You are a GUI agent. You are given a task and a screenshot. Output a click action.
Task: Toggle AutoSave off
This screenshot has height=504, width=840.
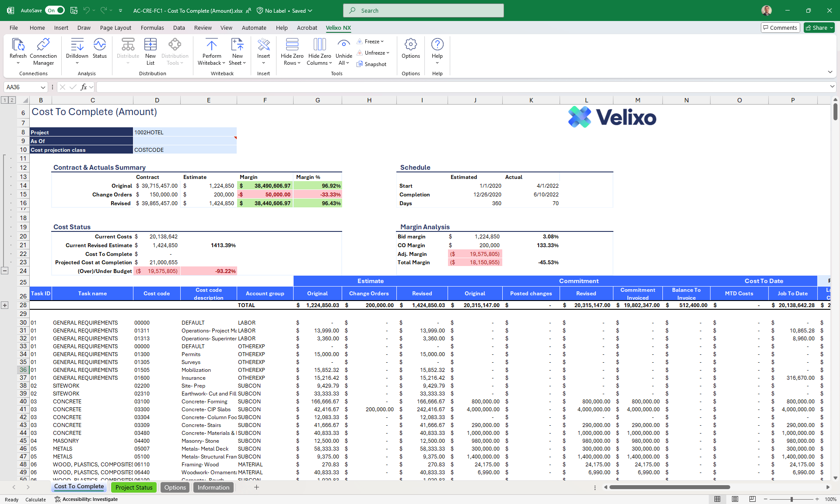tap(55, 10)
